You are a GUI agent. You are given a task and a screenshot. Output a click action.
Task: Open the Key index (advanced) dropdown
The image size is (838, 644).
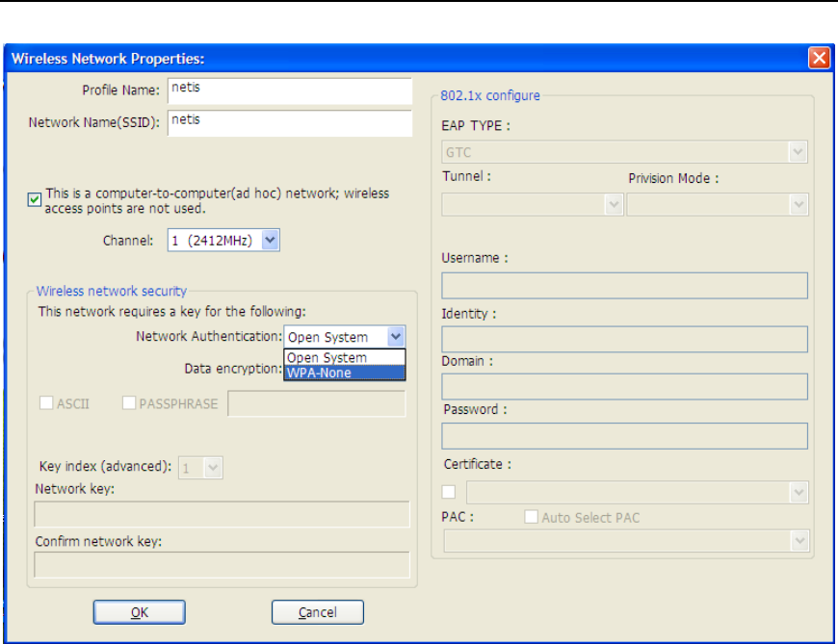(x=213, y=468)
